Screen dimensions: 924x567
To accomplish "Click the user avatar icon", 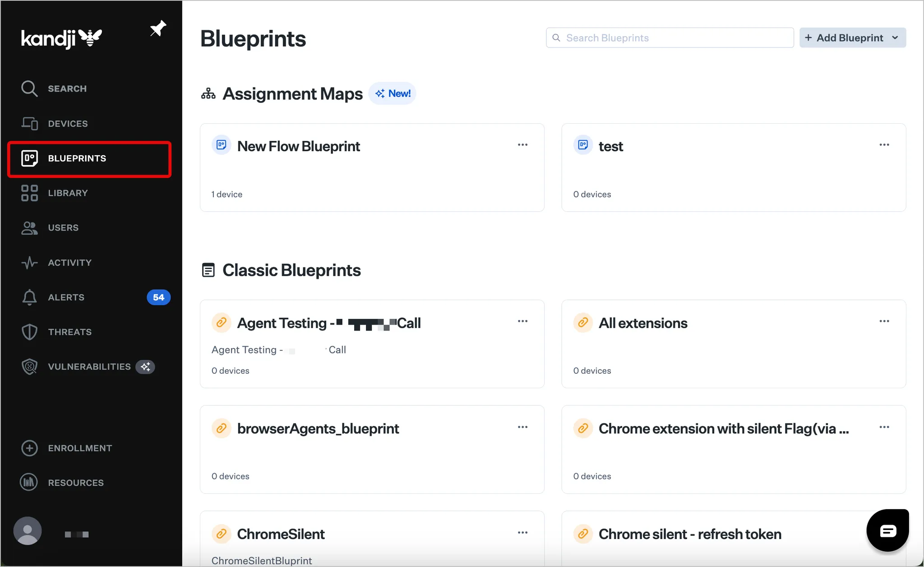I will coord(28,531).
